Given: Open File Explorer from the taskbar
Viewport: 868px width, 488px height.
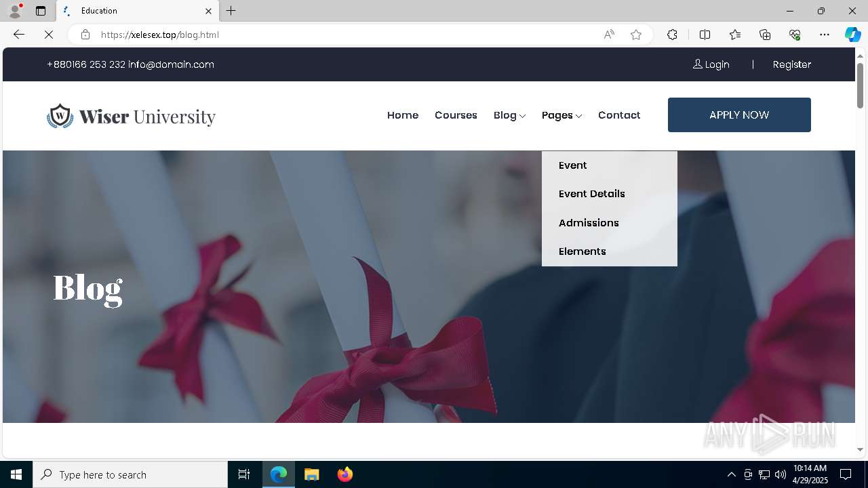Looking at the screenshot, I should [x=312, y=474].
